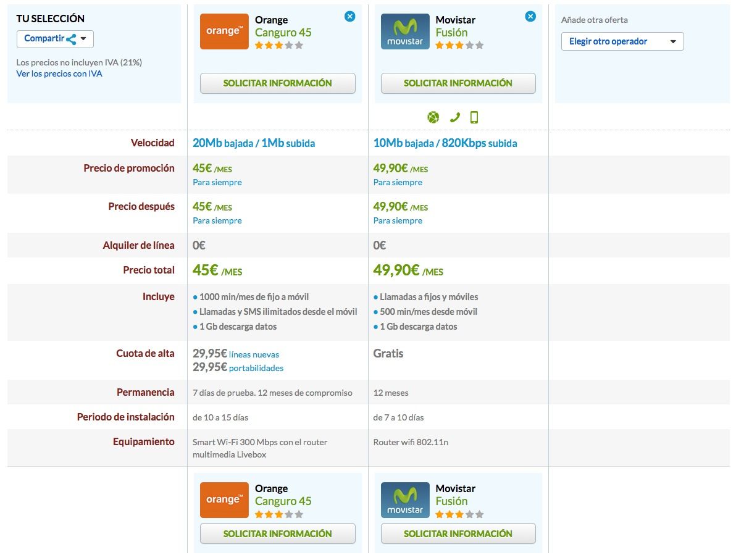736x560 pixels.
Task: Request information for Orange at top
Action: [x=278, y=83]
